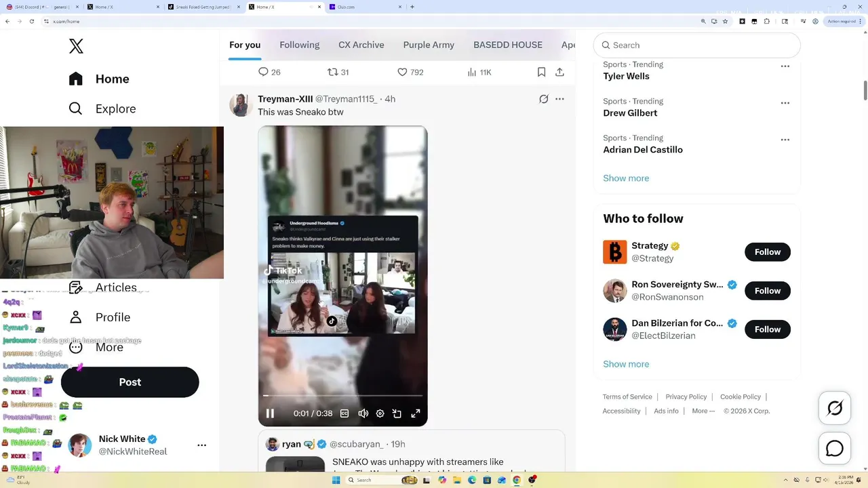
Task: Click ryan's name in quoted post
Action: [292, 444]
